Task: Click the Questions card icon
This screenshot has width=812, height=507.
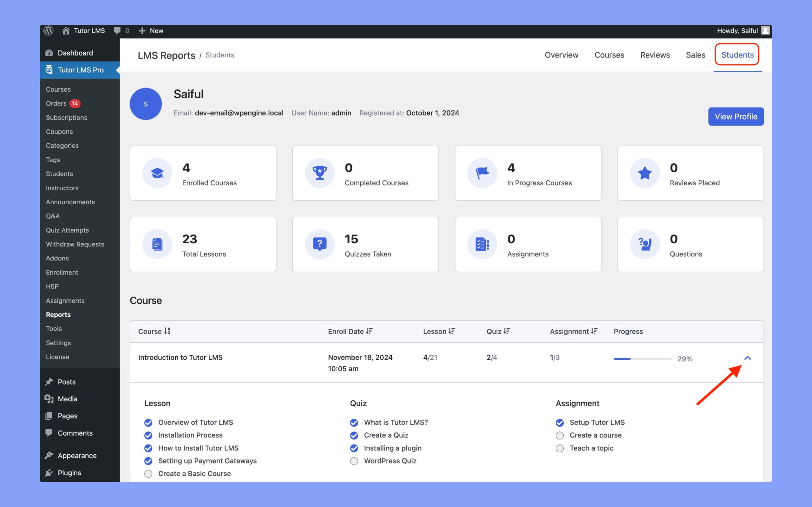Action: coord(645,244)
